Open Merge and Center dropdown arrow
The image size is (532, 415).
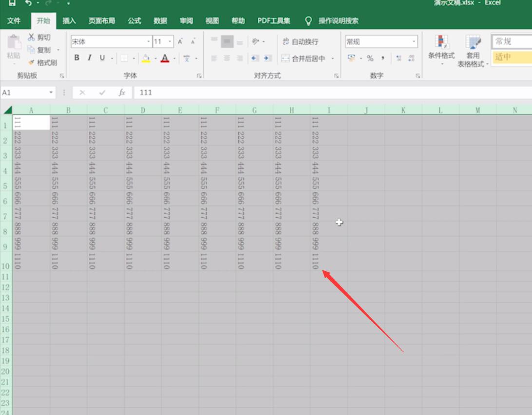(x=332, y=58)
